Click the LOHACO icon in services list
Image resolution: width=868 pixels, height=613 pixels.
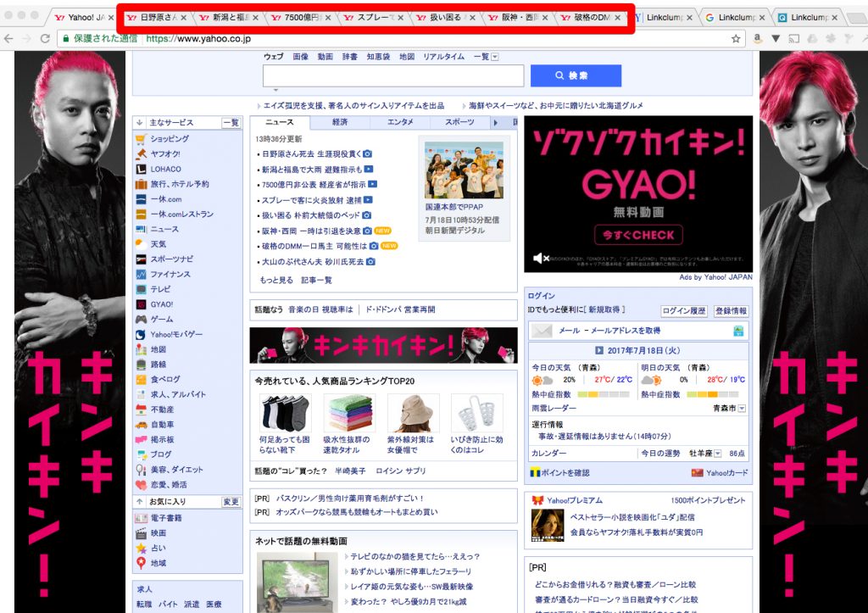[141, 169]
